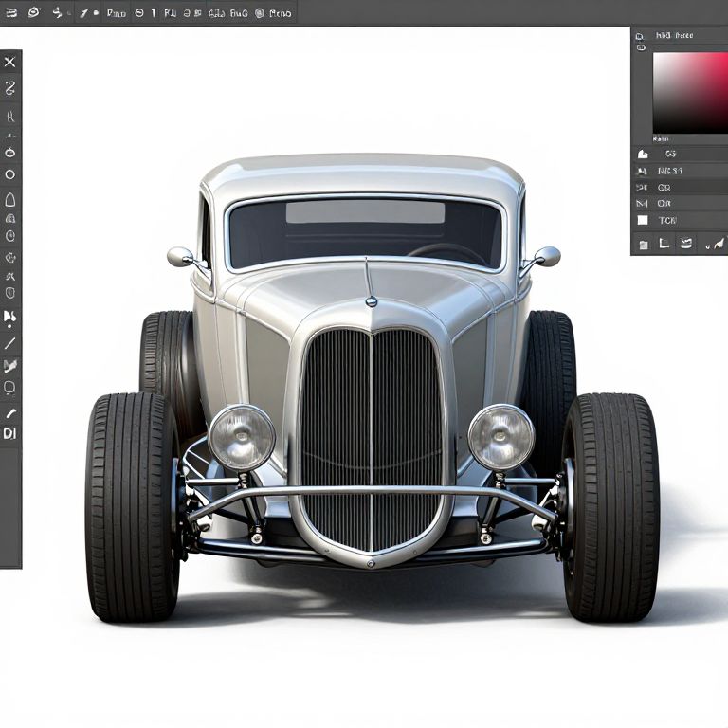
Task: Toggle the icon beside the GS row
Action: (x=642, y=154)
